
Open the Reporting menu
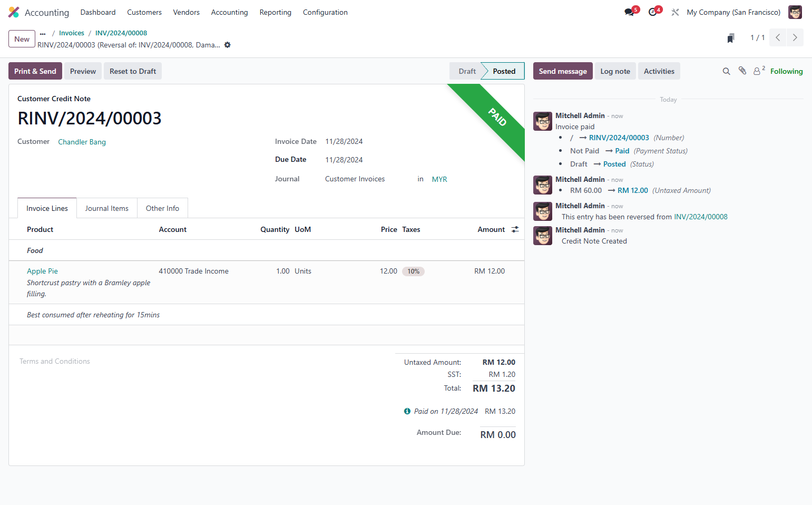(x=276, y=12)
